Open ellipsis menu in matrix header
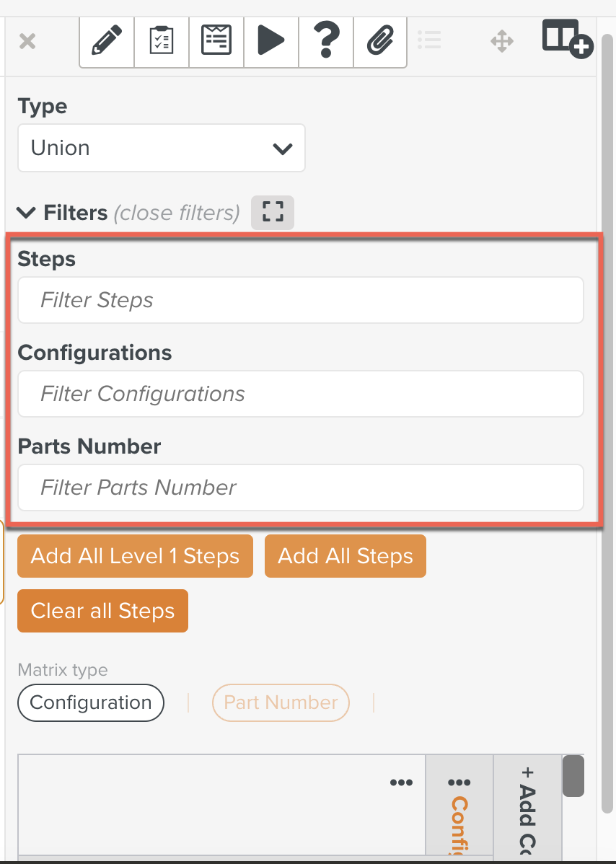Image resolution: width=616 pixels, height=864 pixels. coord(401,783)
